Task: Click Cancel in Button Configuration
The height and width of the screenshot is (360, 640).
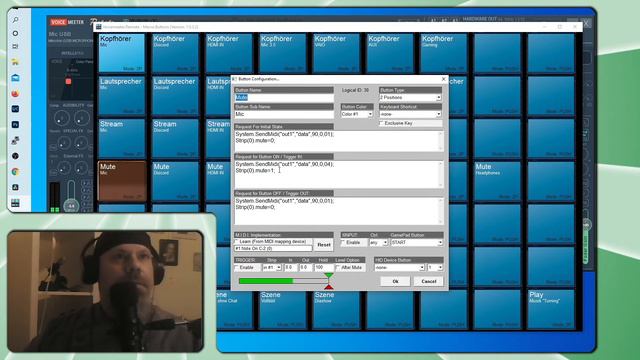Action: pos(429,281)
